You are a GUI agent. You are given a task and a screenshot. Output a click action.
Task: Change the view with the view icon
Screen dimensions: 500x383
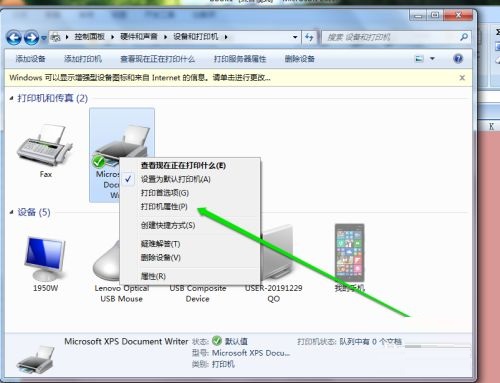419,59
